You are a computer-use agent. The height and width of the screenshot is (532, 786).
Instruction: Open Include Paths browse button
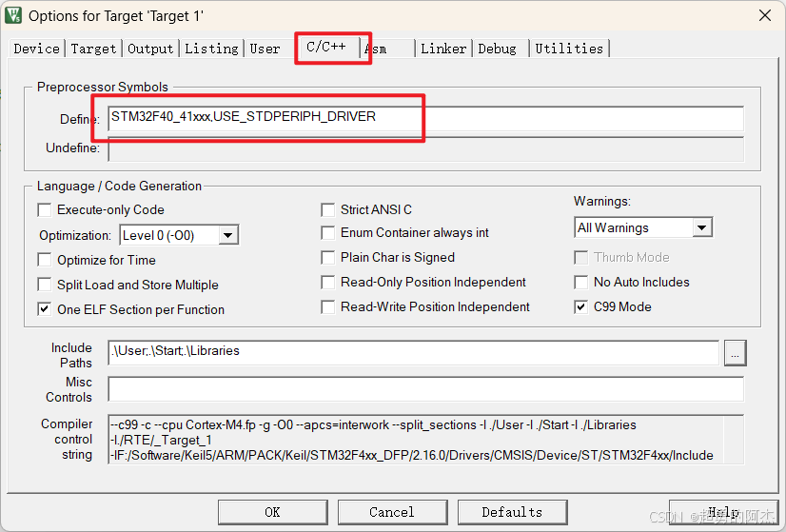(x=735, y=353)
